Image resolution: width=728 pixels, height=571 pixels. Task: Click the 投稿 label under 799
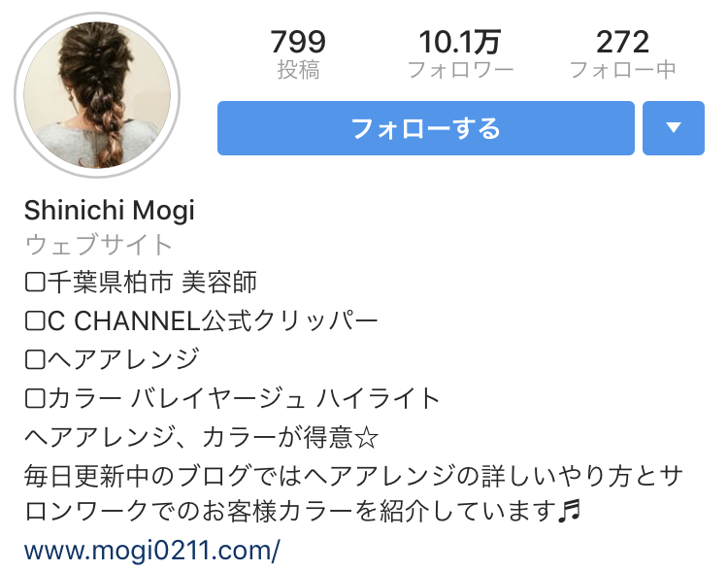tap(298, 70)
